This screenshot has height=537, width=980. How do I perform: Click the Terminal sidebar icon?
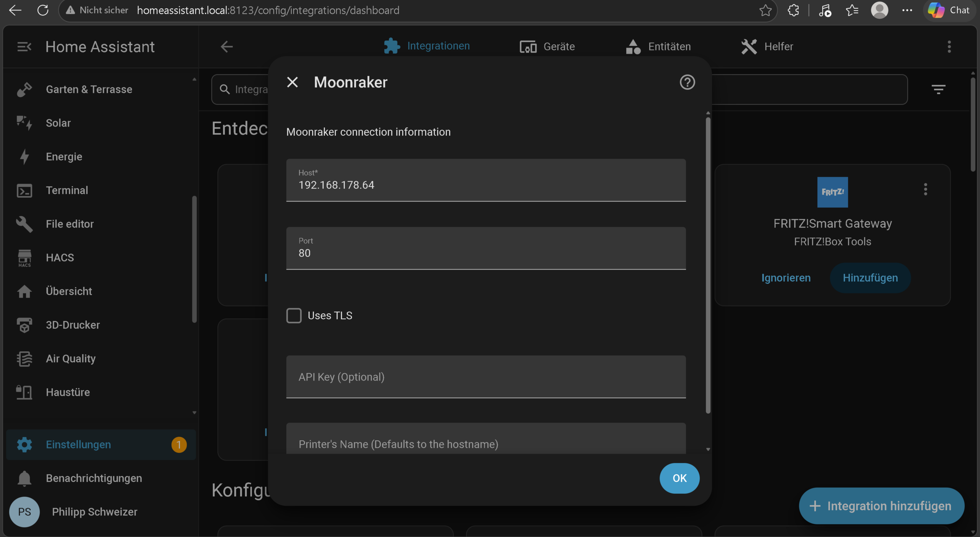pyautogui.click(x=24, y=190)
